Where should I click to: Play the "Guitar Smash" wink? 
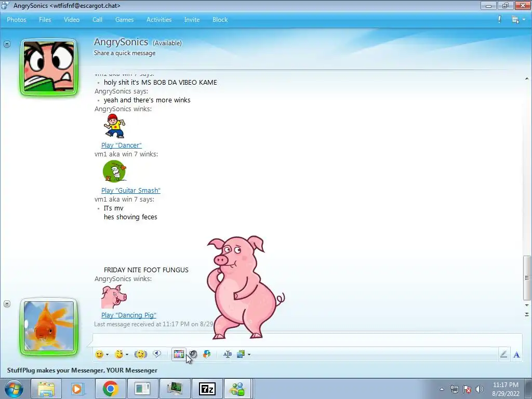point(130,190)
